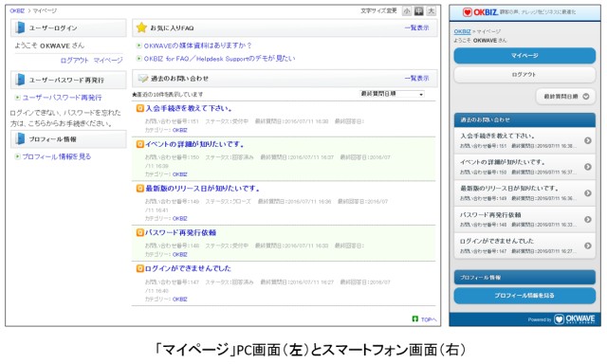Tap smartphone inquiry row ログインができませんでした
Viewport: 607px width, 364px height.
(524, 246)
